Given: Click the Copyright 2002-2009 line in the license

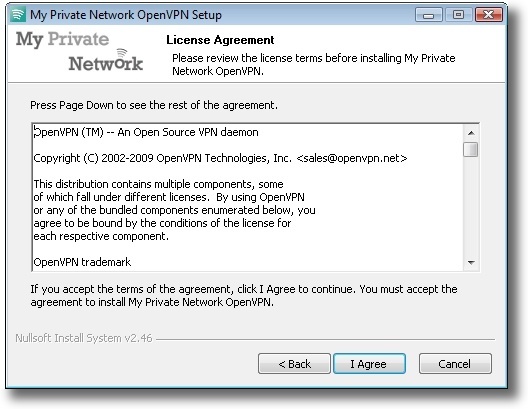Looking at the screenshot, I should (220, 158).
